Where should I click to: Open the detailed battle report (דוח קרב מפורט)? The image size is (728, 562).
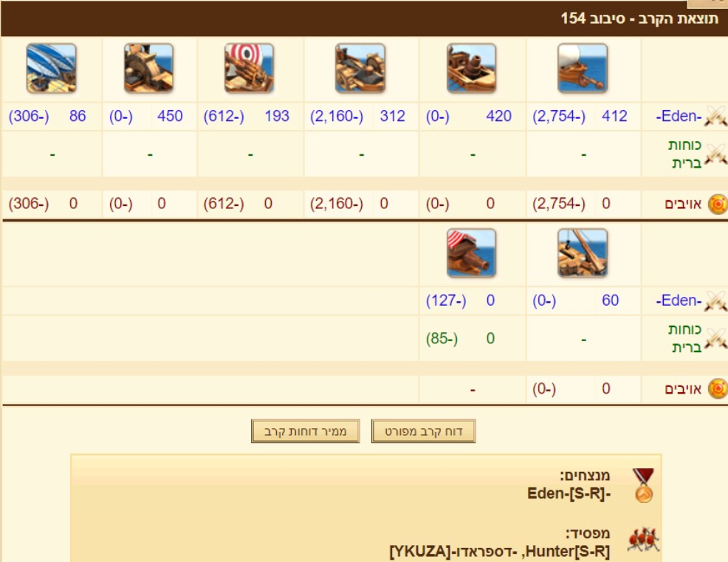click(x=423, y=431)
